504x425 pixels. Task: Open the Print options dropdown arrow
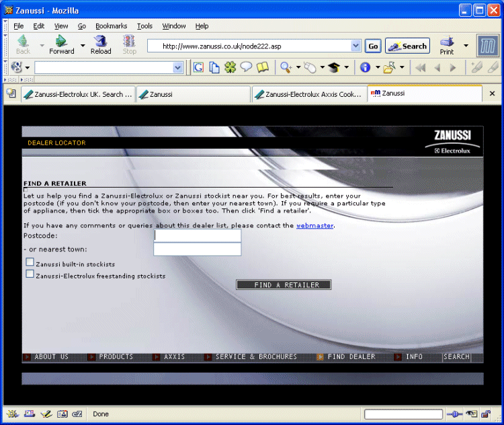tap(466, 45)
